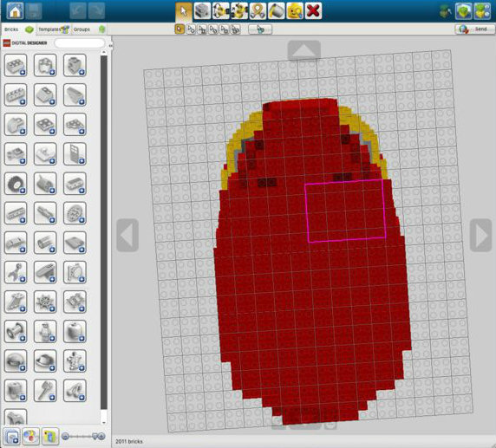This screenshot has height=448, width=496.
Task: Expand the gear wheels category
Action: click(x=75, y=213)
